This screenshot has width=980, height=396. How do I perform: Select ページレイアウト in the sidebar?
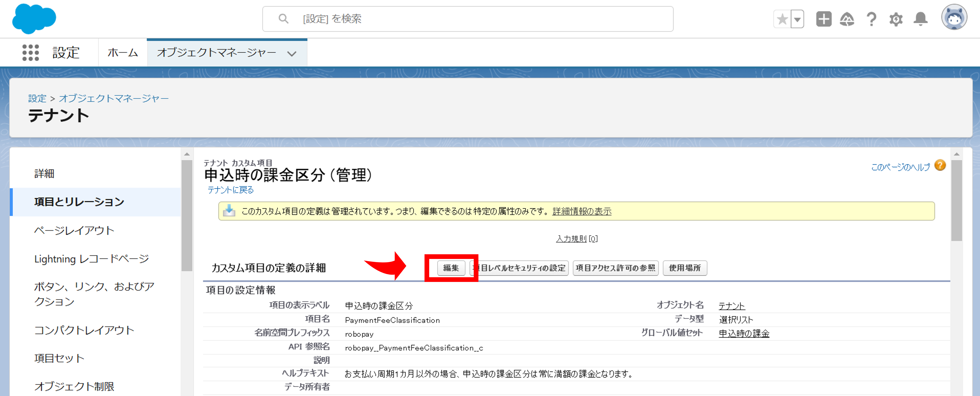click(x=74, y=230)
